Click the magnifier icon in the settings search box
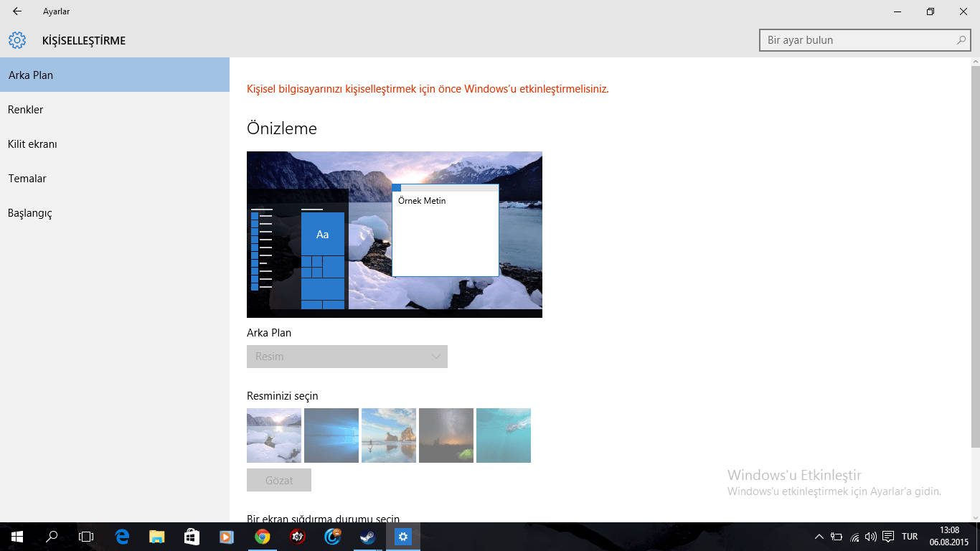 [x=961, y=40]
